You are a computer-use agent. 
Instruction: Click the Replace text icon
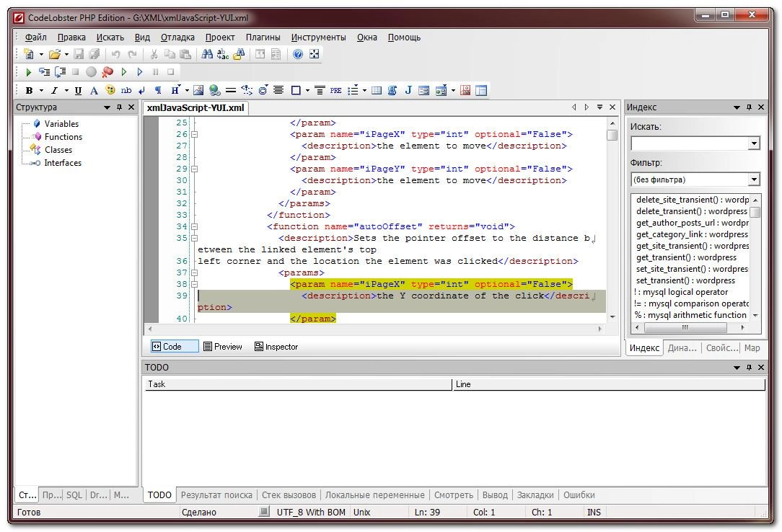(223, 54)
